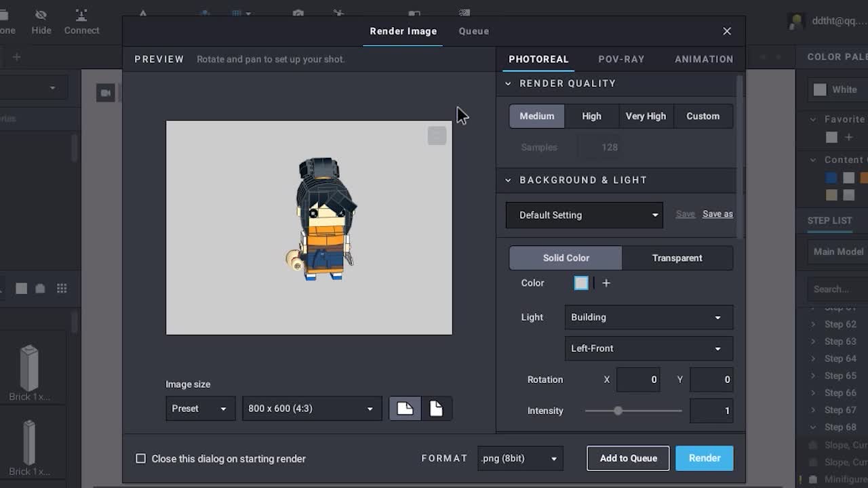The image size is (868, 488).
Task: Collapse the Render Quality section
Action: click(509, 83)
